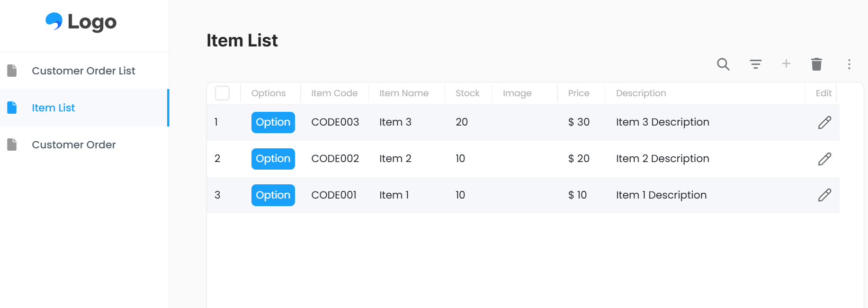Click the Image column header

click(x=517, y=93)
